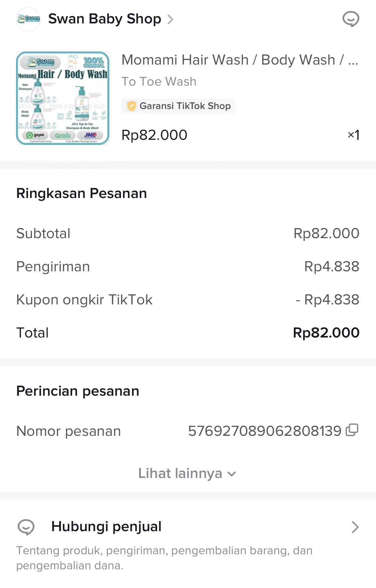Tap the To Toe Wash variant text
376x588 pixels.
click(159, 82)
